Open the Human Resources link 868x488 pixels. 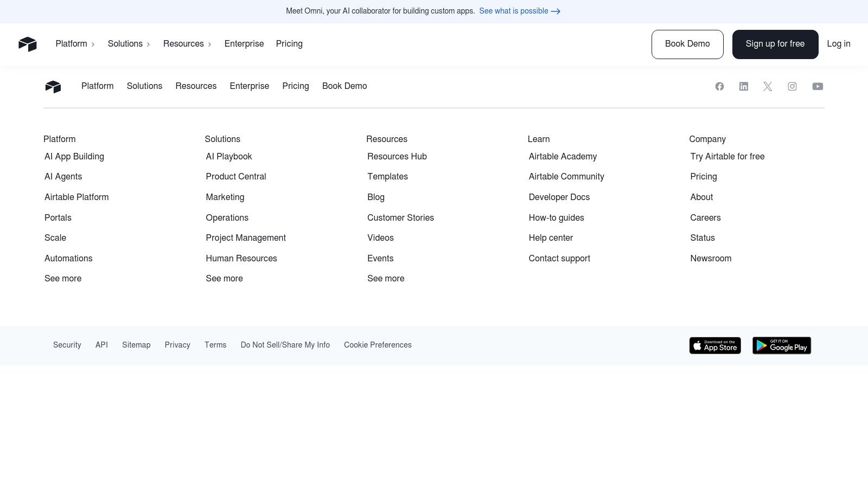[241, 259]
